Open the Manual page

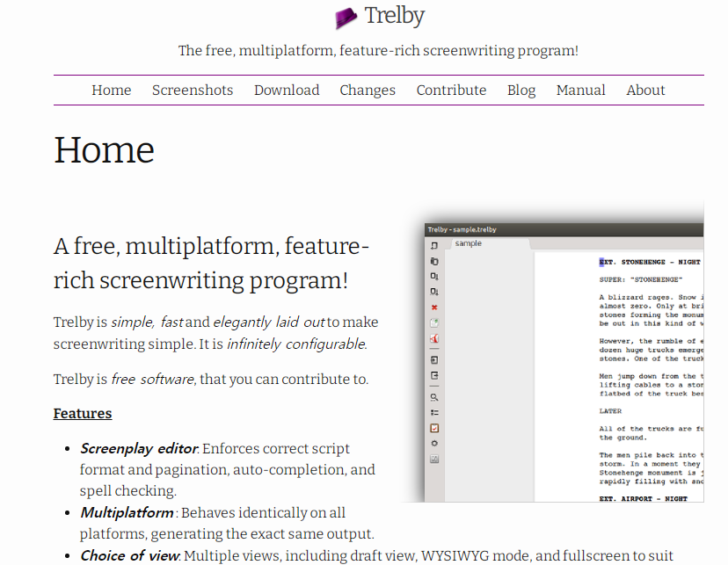[581, 90]
